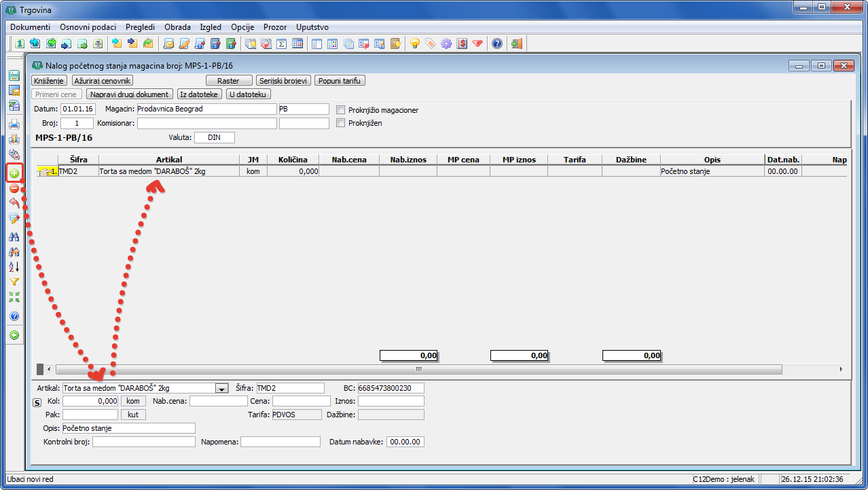Viewport: 868px width, 490px height.
Task: Click the red undo arrow sidebar icon
Action: click(14, 203)
